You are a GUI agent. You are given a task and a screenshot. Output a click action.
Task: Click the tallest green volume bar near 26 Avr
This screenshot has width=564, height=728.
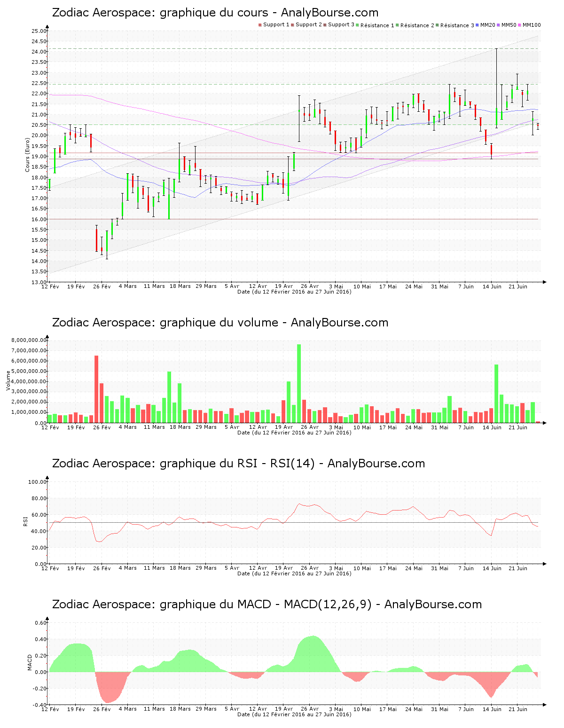299,383
